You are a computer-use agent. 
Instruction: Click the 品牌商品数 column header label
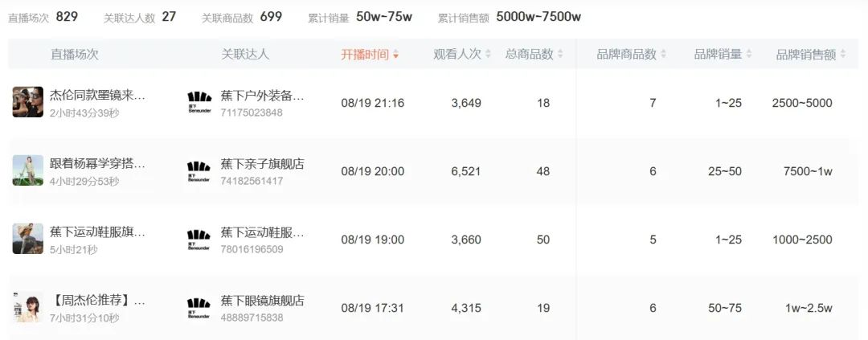[627, 55]
